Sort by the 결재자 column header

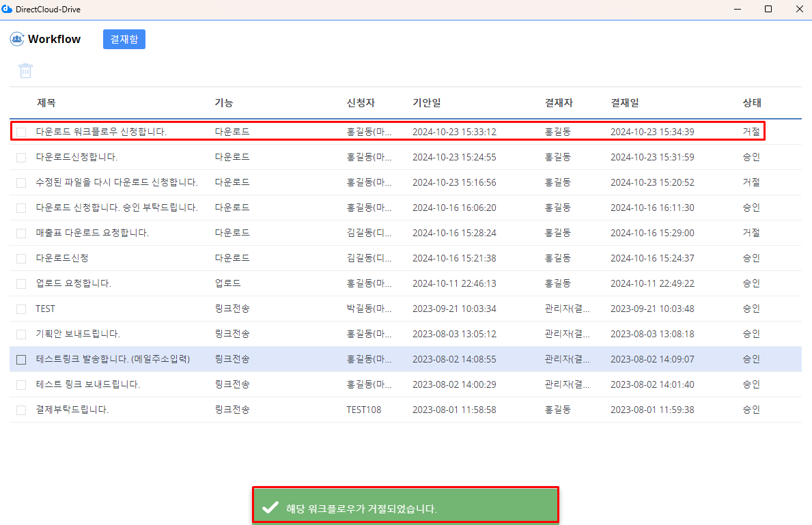559,102
